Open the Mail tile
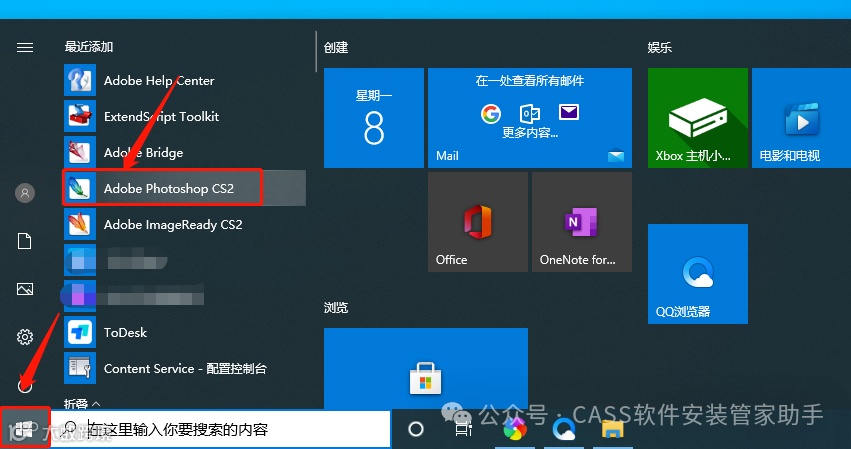This screenshot has width=851, height=449. click(x=530, y=118)
